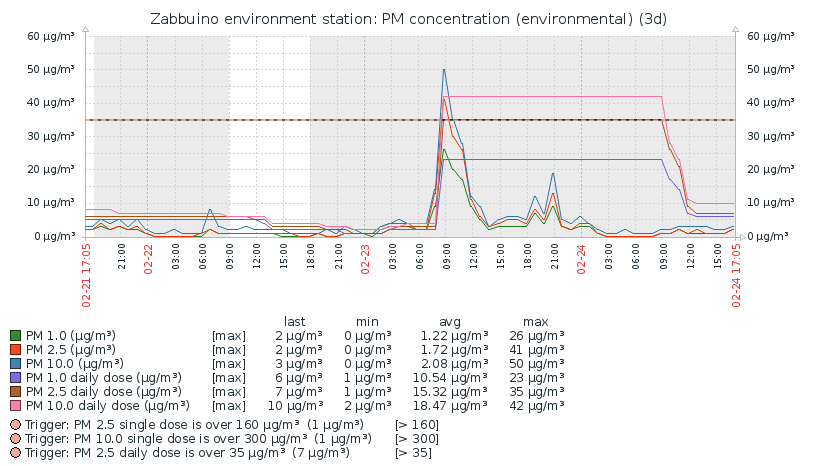Click the right axis '30 µg/m³' label

770,136
